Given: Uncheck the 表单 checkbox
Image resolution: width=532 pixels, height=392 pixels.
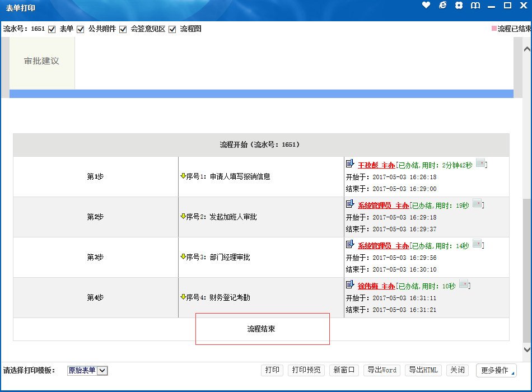Looking at the screenshot, I should coord(52,29).
